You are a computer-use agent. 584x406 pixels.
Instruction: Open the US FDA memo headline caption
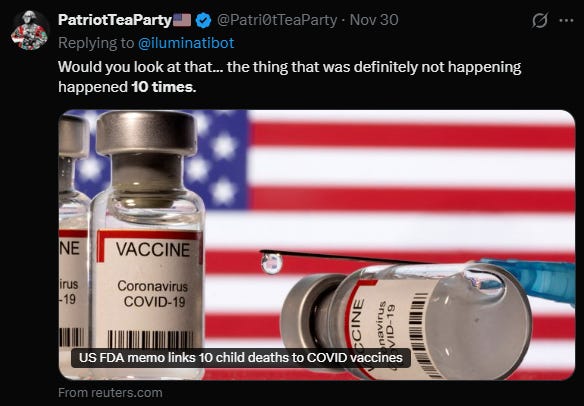pos(241,358)
